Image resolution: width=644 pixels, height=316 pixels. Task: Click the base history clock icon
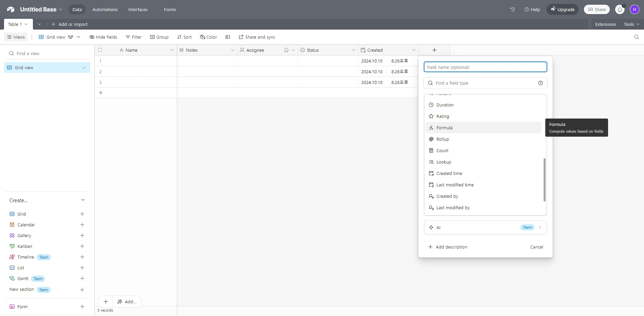[512, 9]
